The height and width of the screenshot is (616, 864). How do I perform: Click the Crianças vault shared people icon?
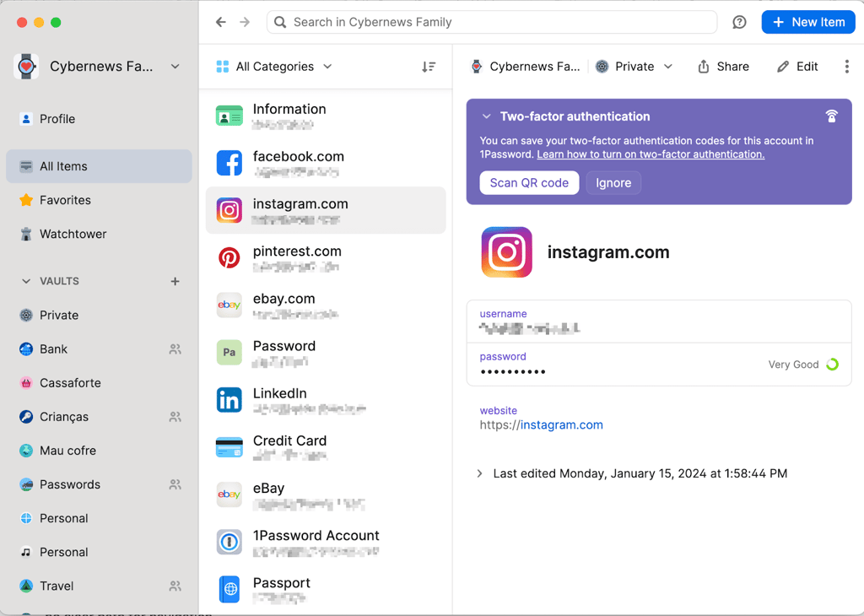[x=175, y=417]
